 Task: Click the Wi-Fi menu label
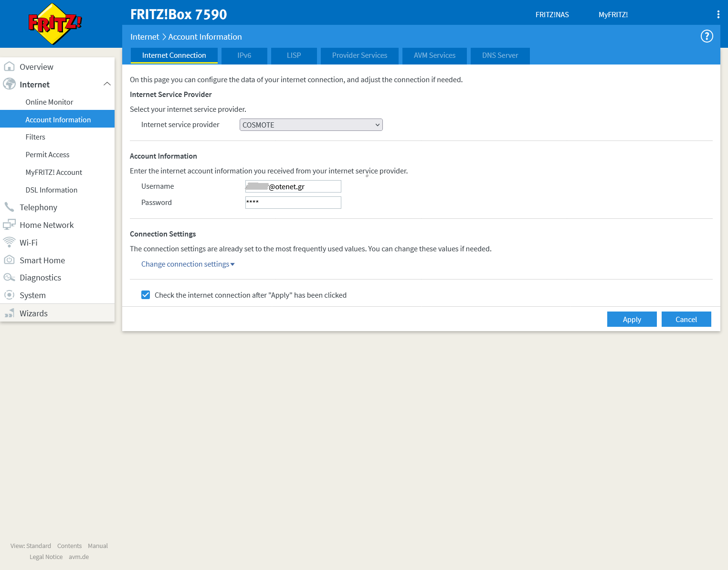pyautogui.click(x=29, y=242)
